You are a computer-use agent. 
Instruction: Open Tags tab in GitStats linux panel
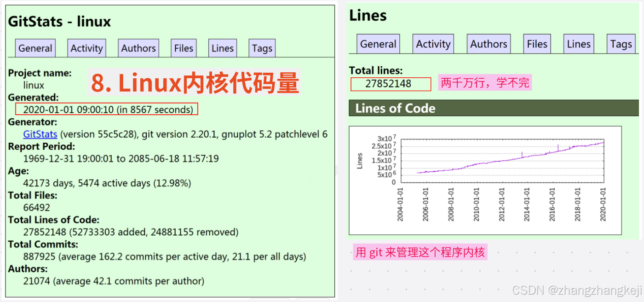coord(262,48)
